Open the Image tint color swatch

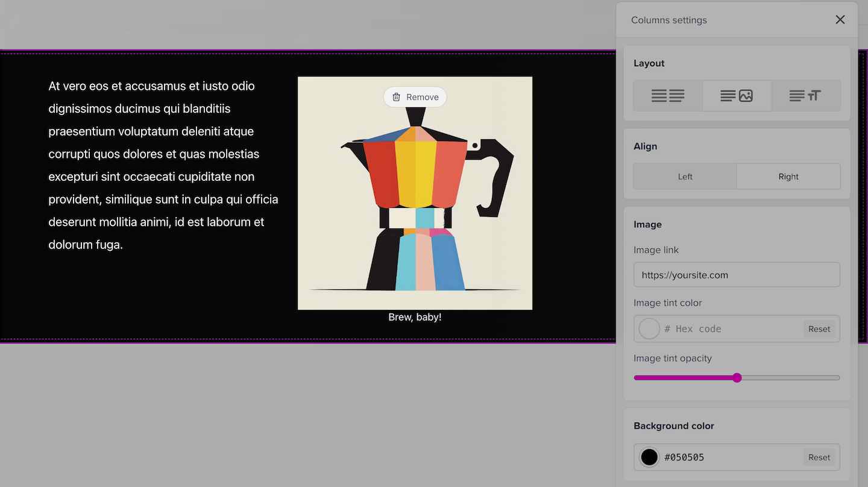[649, 329]
